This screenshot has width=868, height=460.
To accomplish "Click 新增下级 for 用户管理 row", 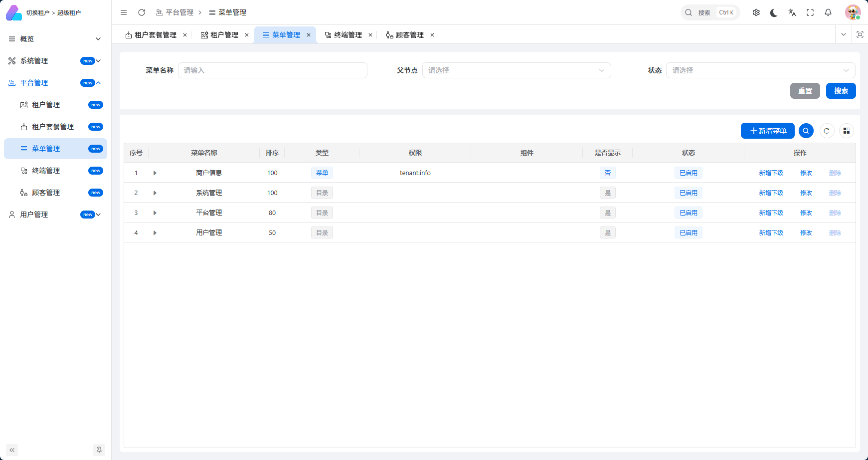I will pyautogui.click(x=771, y=233).
